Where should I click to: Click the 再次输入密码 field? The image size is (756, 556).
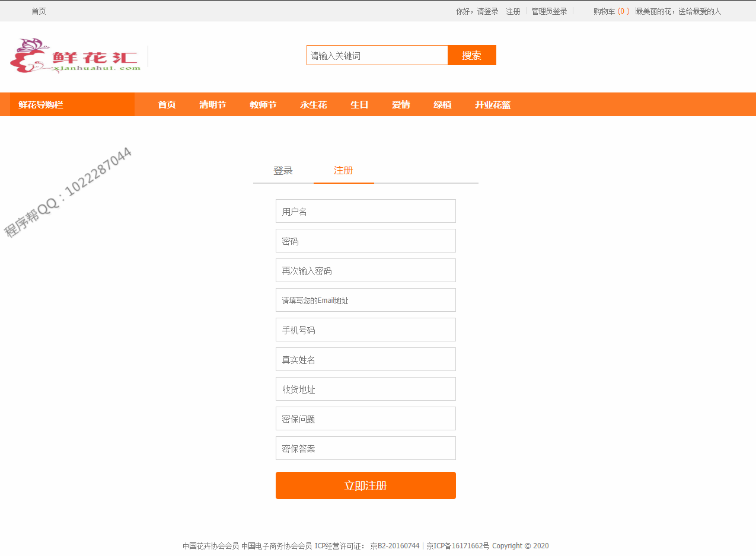366,270
